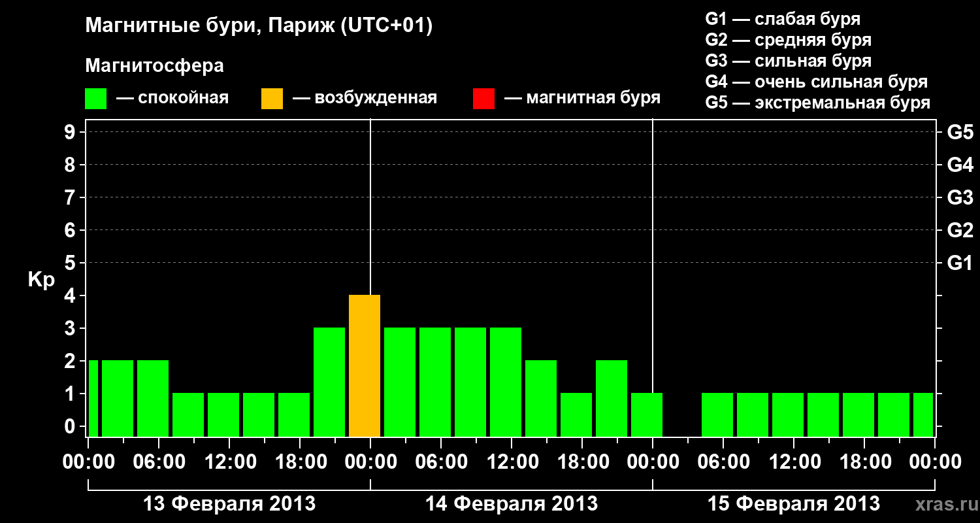Screen dimensions: 980x523
Task: Click the narrow first Kp 2 bar at 00:00 on 13 February
Action: tap(93, 399)
